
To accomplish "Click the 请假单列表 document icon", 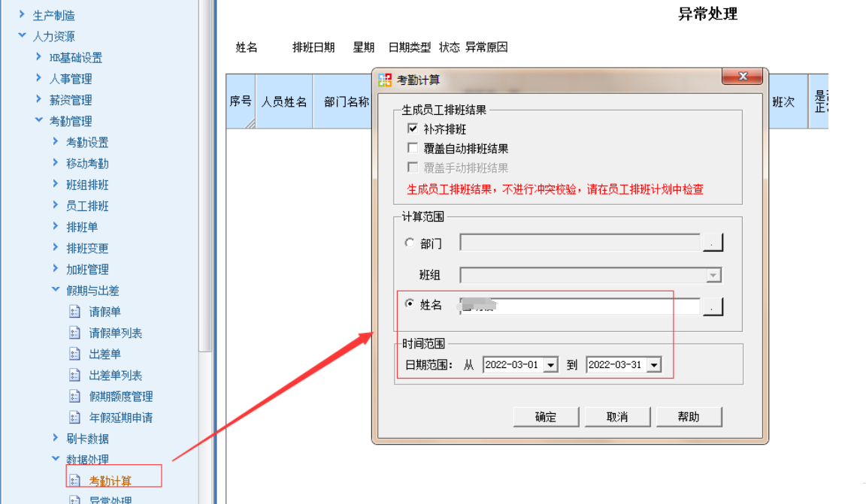I will tap(74, 333).
